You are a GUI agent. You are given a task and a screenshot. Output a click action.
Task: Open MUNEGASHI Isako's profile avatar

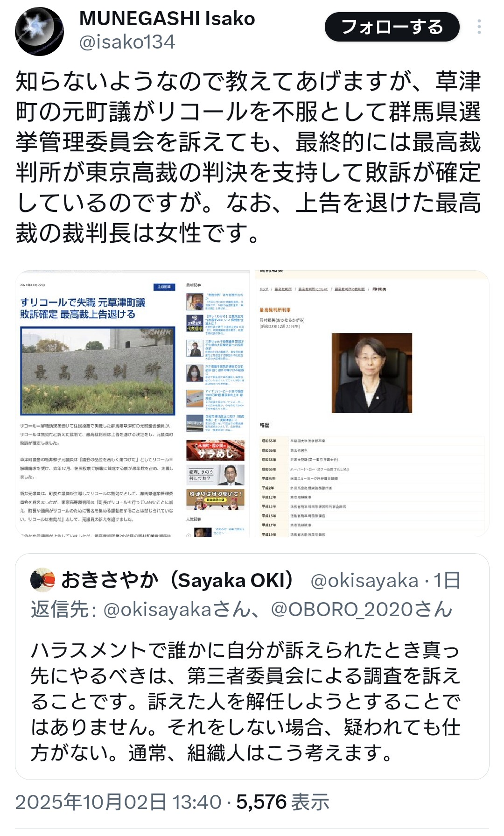[x=39, y=31]
